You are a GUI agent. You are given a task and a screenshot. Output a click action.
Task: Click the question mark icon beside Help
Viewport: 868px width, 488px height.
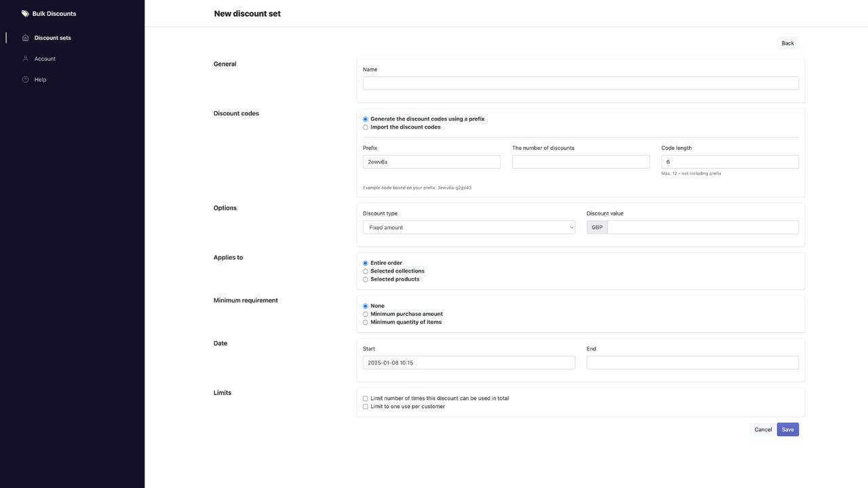pyautogui.click(x=24, y=79)
